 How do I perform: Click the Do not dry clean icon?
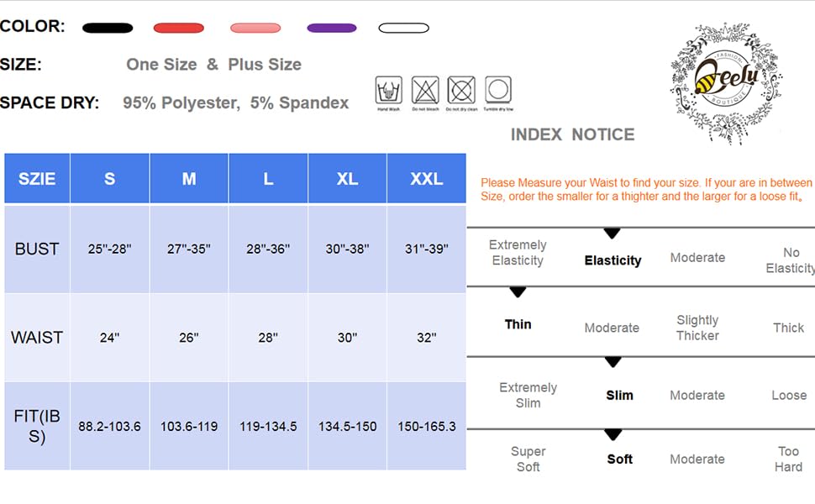pyautogui.click(x=461, y=90)
